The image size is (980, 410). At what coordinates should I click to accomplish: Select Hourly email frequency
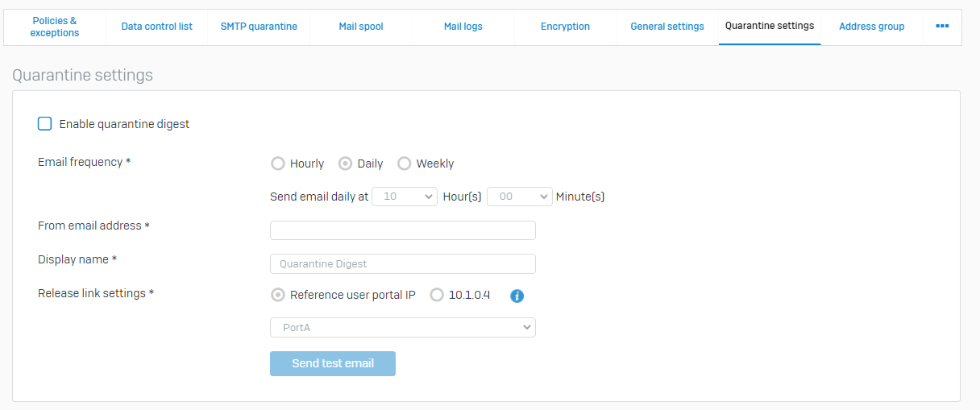(x=278, y=164)
